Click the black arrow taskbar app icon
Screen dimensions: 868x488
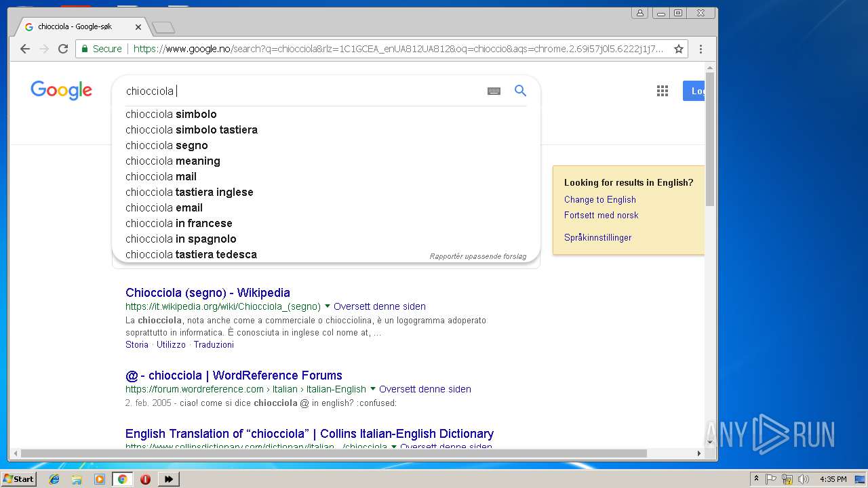[168, 479]
